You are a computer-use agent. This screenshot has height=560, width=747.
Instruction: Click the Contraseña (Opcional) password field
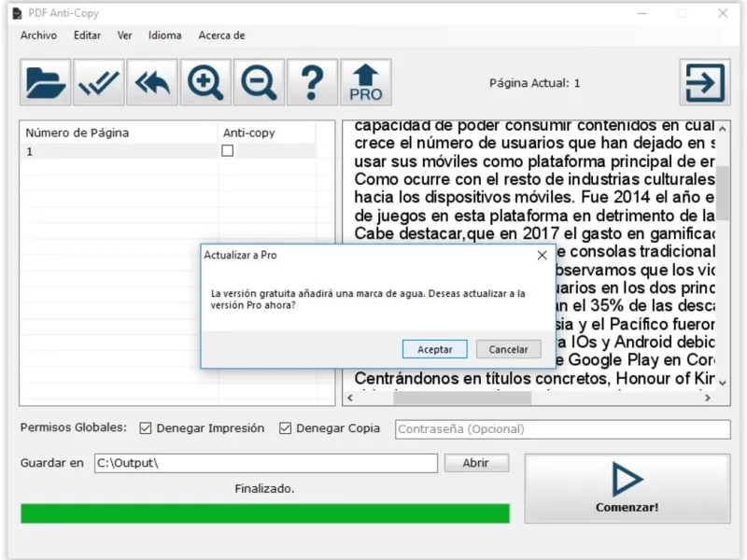pos(563,429)
